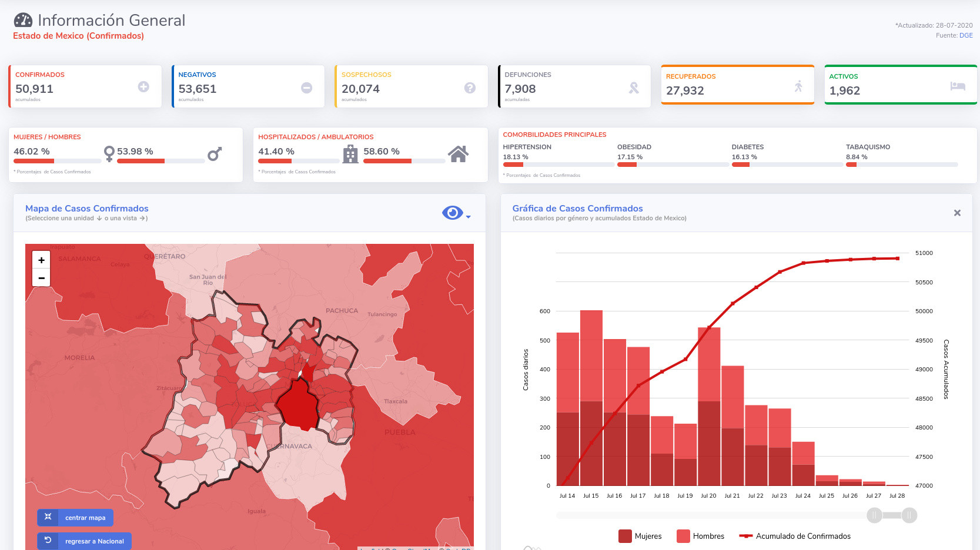
Task: Click the MORELIA label on the map
Action: pyautogui.click(x=79, y=358)
